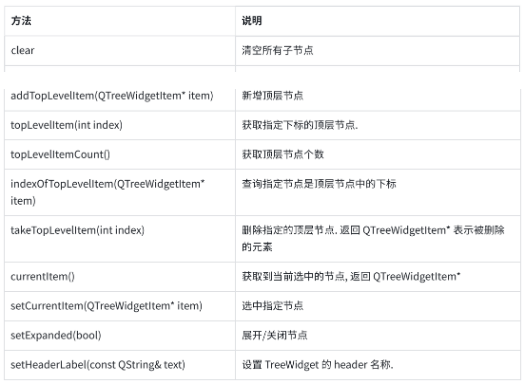The width and height of the screenshot is (531, 384).
Task: Select setHeaderLabel(const QString& text) method
Action: (98, 365)
